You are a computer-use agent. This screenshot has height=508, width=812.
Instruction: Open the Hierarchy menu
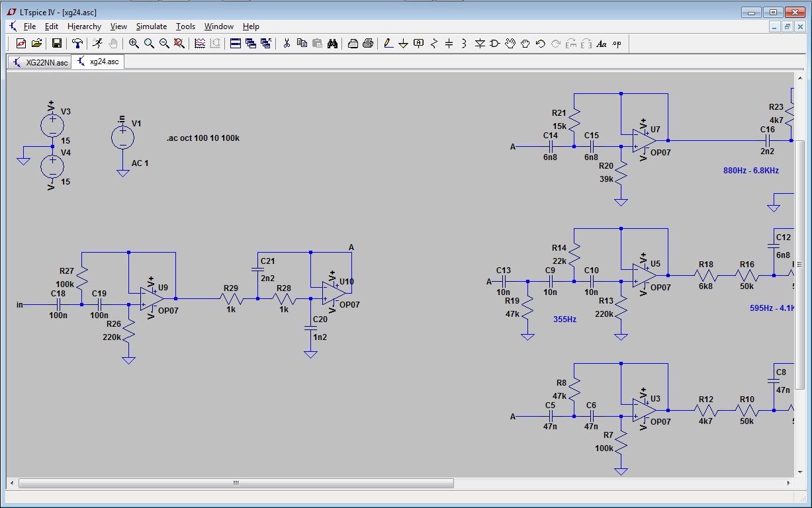pyautogui.click(x=84, y=26)
